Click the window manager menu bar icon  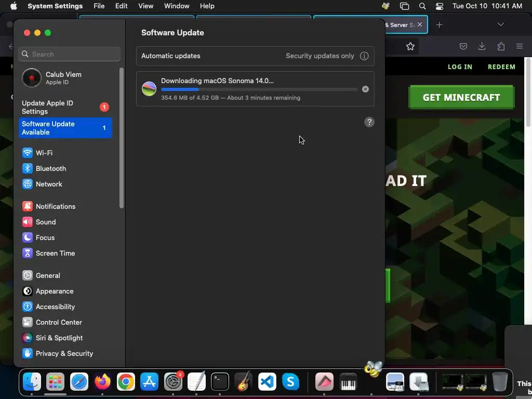tap(404, 6)
